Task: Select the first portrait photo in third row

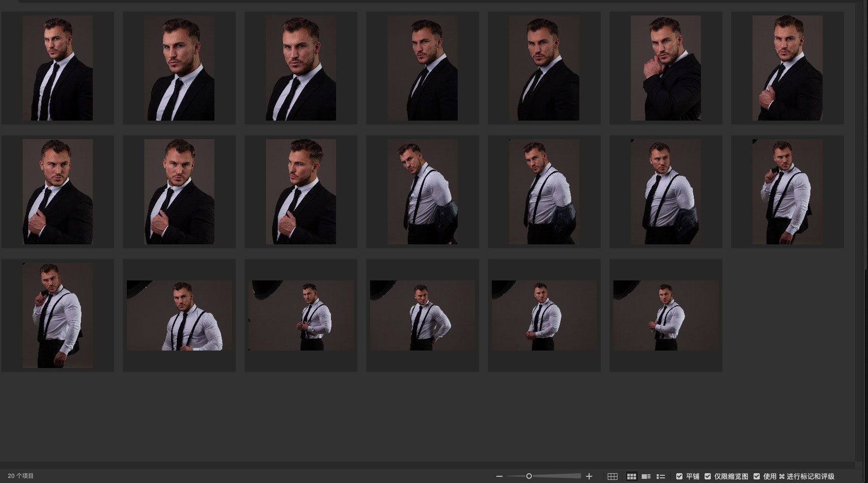Action: pyautogui.click(x=58, y=315)
